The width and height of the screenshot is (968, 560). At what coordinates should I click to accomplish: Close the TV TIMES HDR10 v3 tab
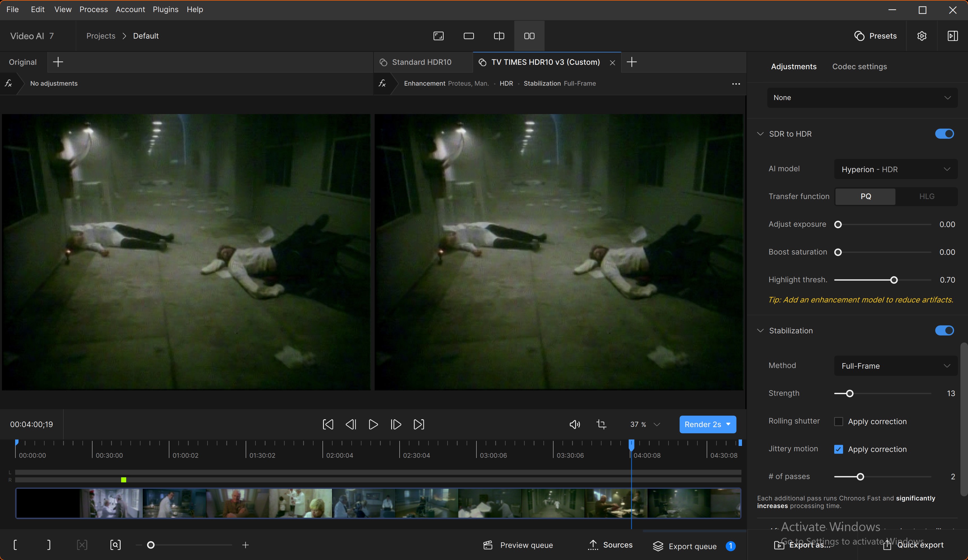click(x=612, y=63)
